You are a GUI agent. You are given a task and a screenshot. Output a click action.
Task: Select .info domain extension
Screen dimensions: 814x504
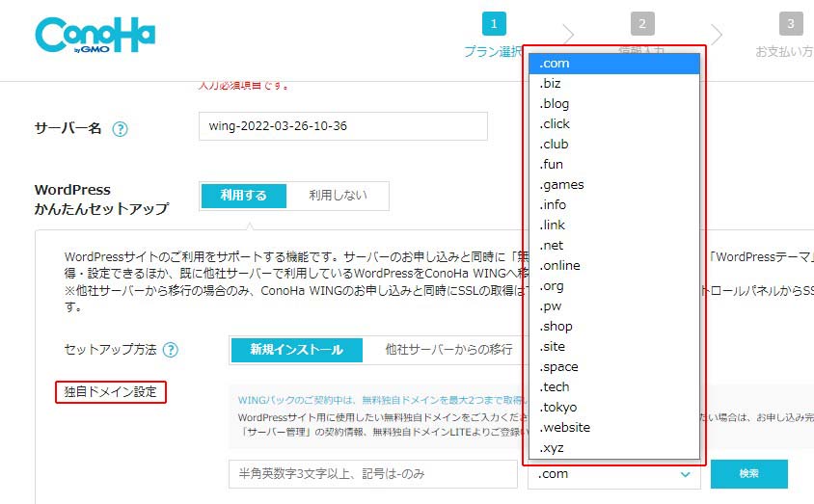[614, 205]
